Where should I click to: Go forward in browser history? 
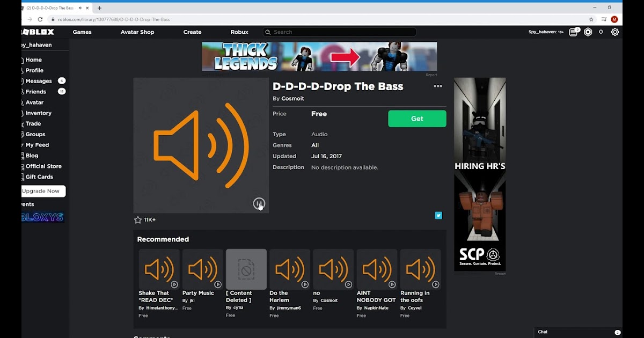click(x=30, y=19)
